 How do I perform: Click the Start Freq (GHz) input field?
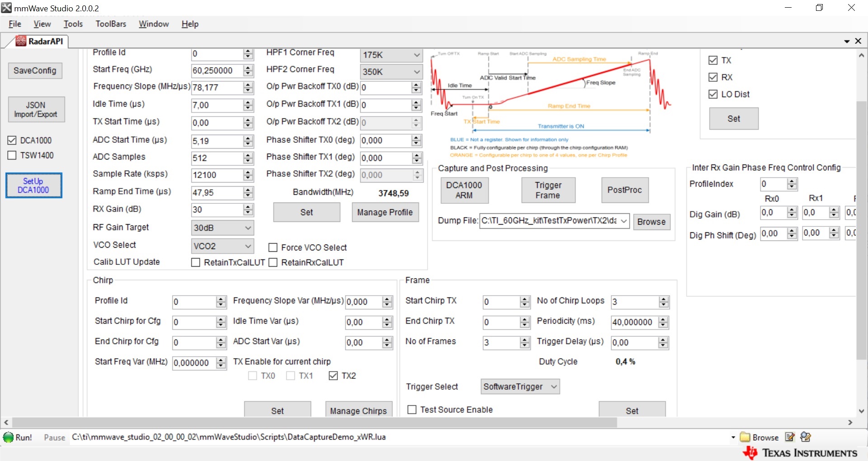(217, 71)
